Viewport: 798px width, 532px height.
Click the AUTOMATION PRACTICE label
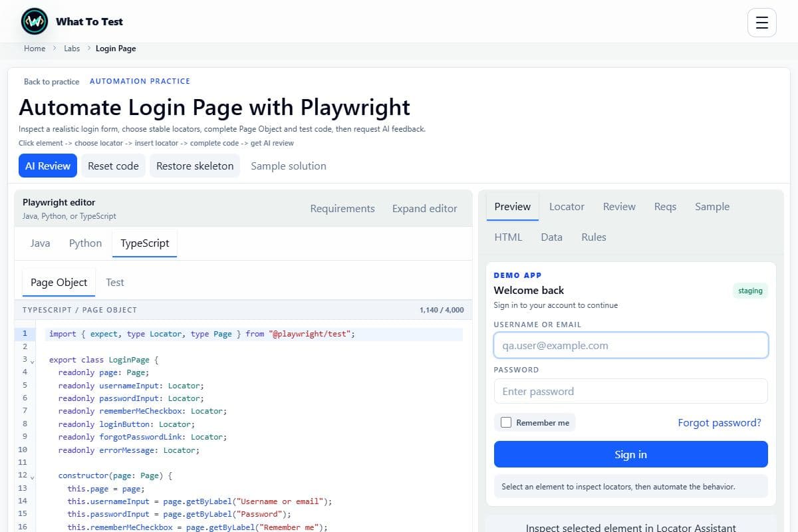[x=140, y=81]
